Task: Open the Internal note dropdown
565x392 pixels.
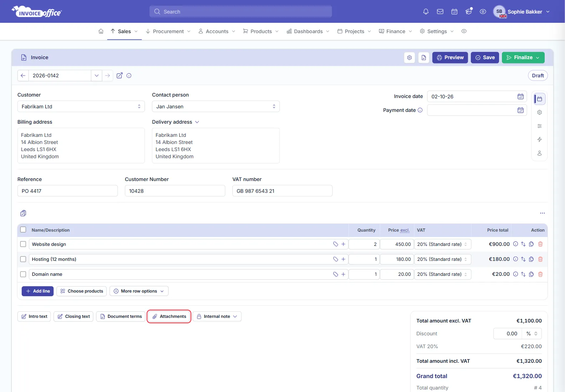Action: point(217,316)
